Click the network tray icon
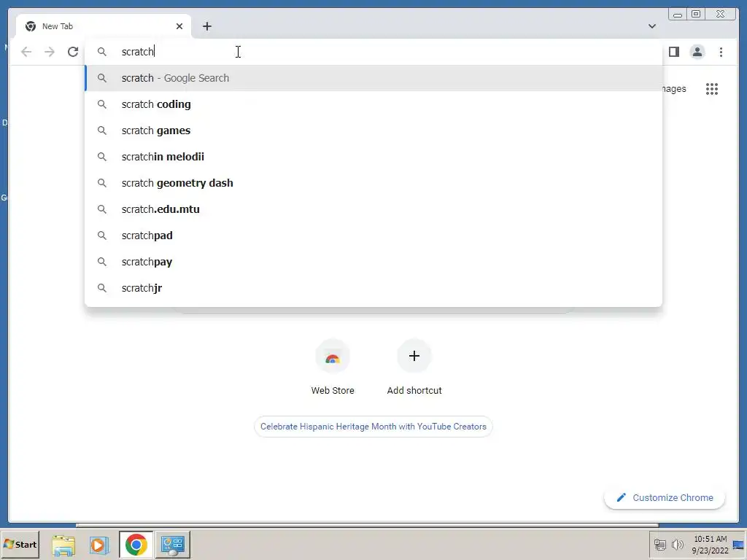 (x=659, y=545)
